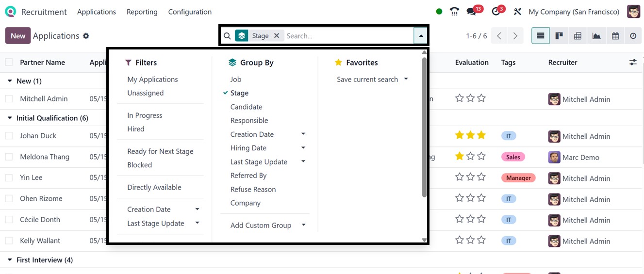Viewport: 644px width, 274px height.
Task: Open the Activity clock view
Action: [633, 36]
